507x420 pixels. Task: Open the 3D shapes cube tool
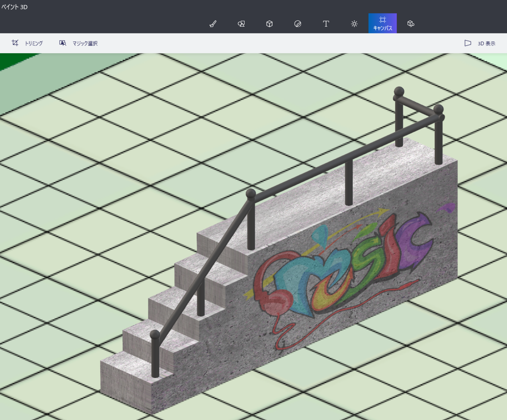(270, 24)
